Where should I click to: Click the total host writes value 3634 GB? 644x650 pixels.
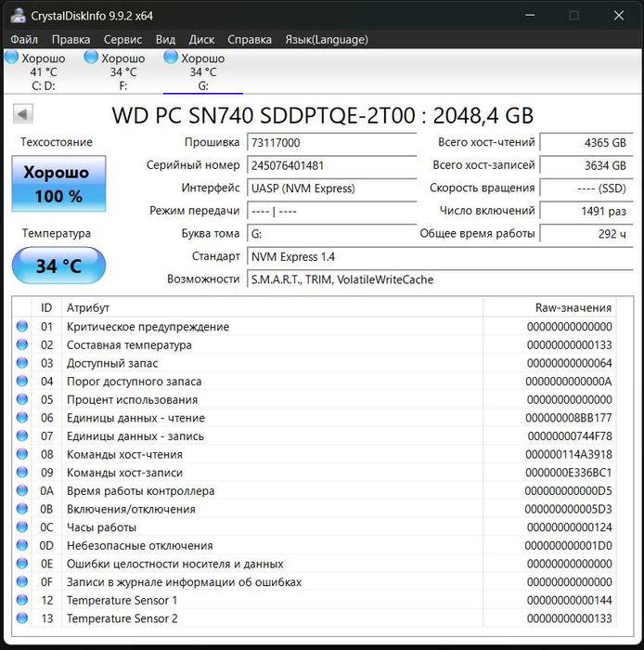click(x=586, y=165)
